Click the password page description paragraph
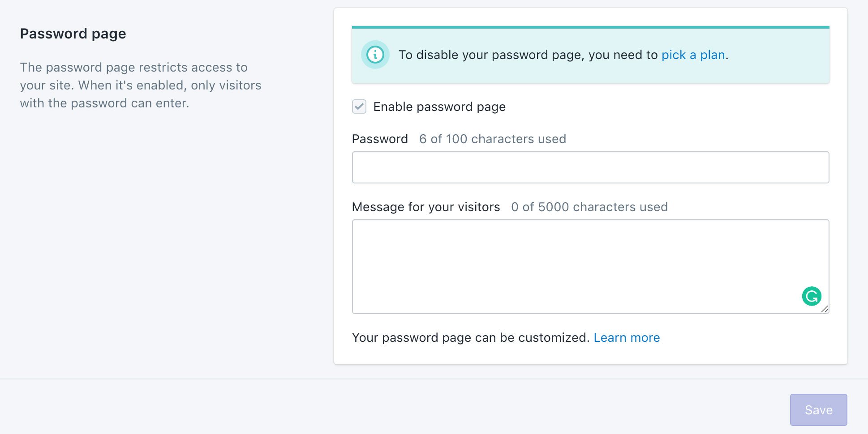Viewport: 868px width, 434px height. point(141,85)
